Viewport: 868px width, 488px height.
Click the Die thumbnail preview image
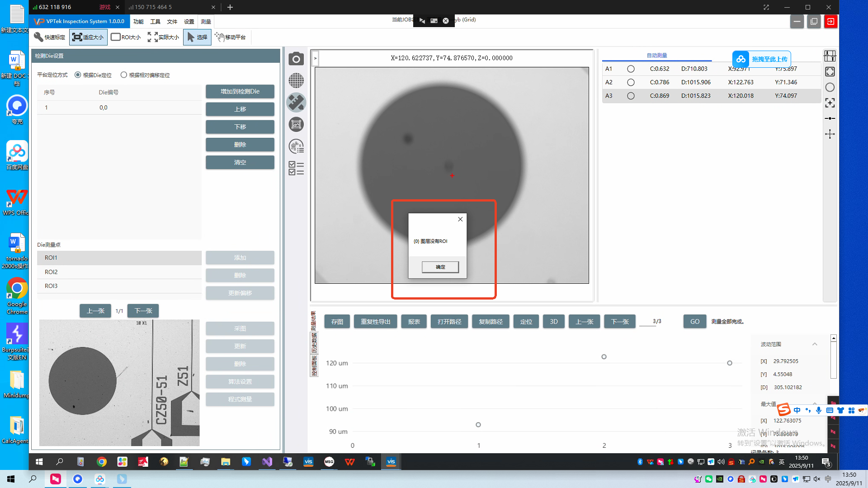[x=119, y=383]
